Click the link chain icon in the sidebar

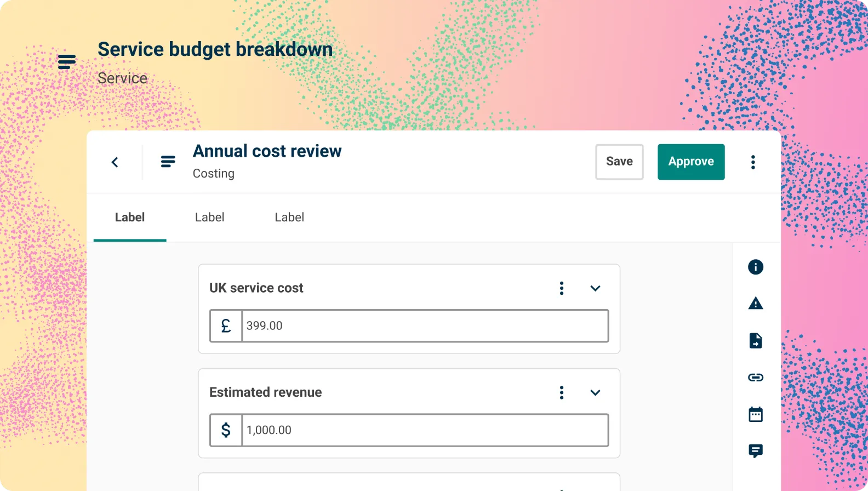pos(756,378)
